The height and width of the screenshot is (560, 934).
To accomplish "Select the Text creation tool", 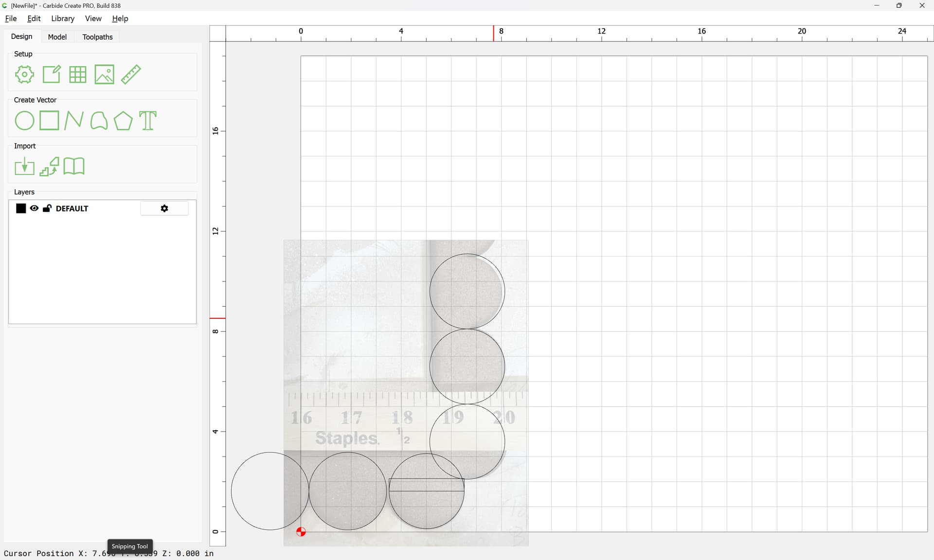I will point(148,121).
